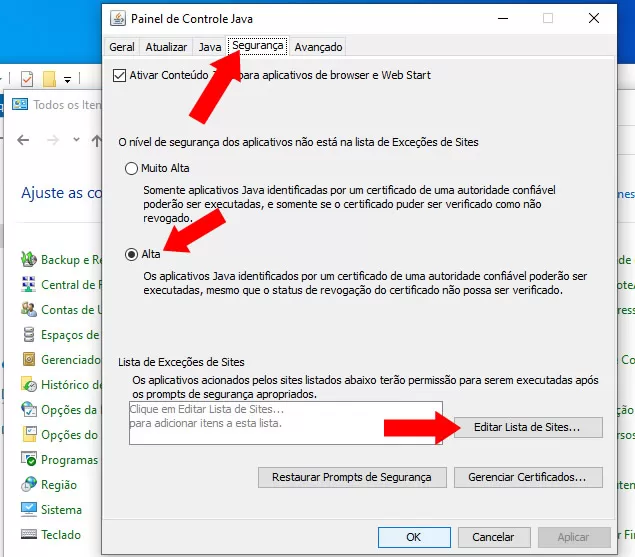Click the Teclado keyboard icon

pyautogui.click(x=29, y=535)
